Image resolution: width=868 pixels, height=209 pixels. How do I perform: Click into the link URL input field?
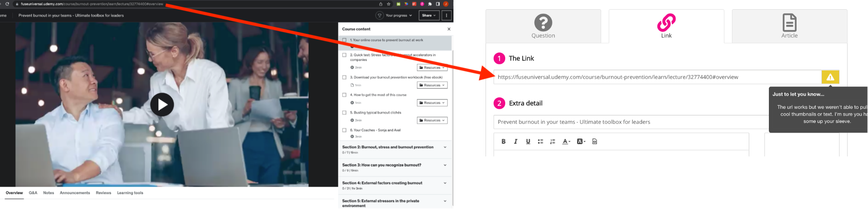[657, 77]
